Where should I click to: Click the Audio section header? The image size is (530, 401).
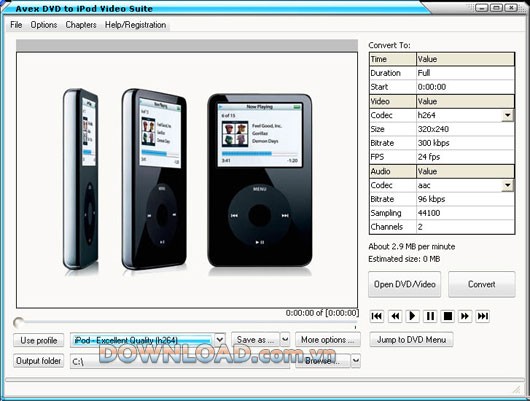pyautogui.click(x=393, y=171)
